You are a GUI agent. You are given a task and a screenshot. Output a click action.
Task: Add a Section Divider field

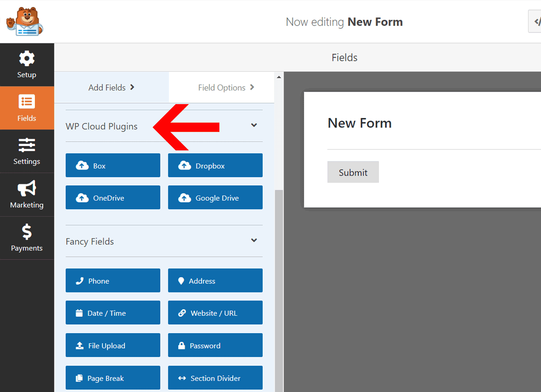[215, 378]
